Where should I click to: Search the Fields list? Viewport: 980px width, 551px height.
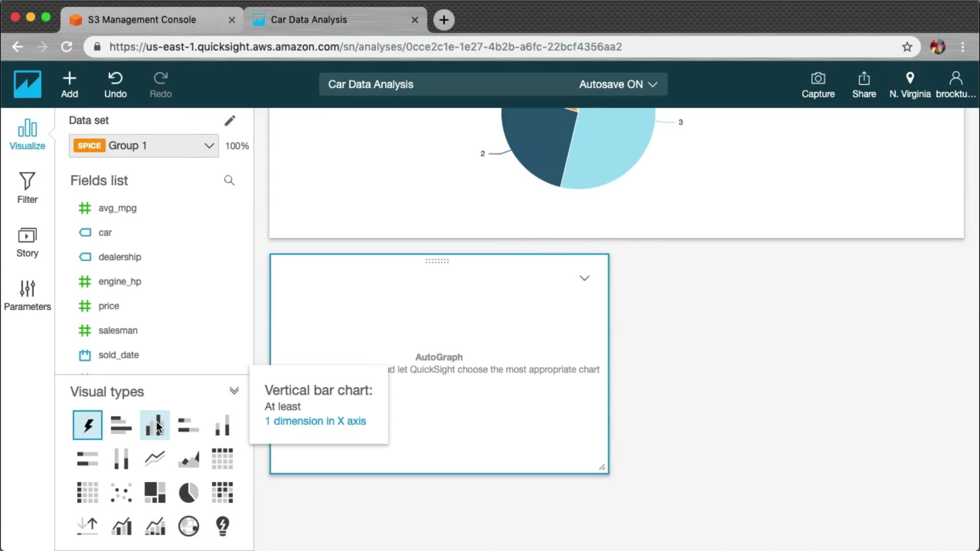pos(229,180)
